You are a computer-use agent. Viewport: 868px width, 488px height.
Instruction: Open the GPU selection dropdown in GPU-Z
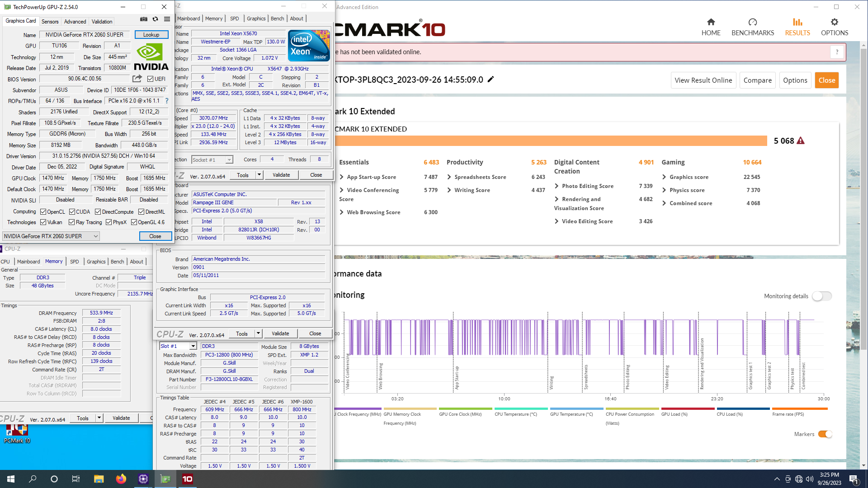pyautogui.click(x=51, y=236)
